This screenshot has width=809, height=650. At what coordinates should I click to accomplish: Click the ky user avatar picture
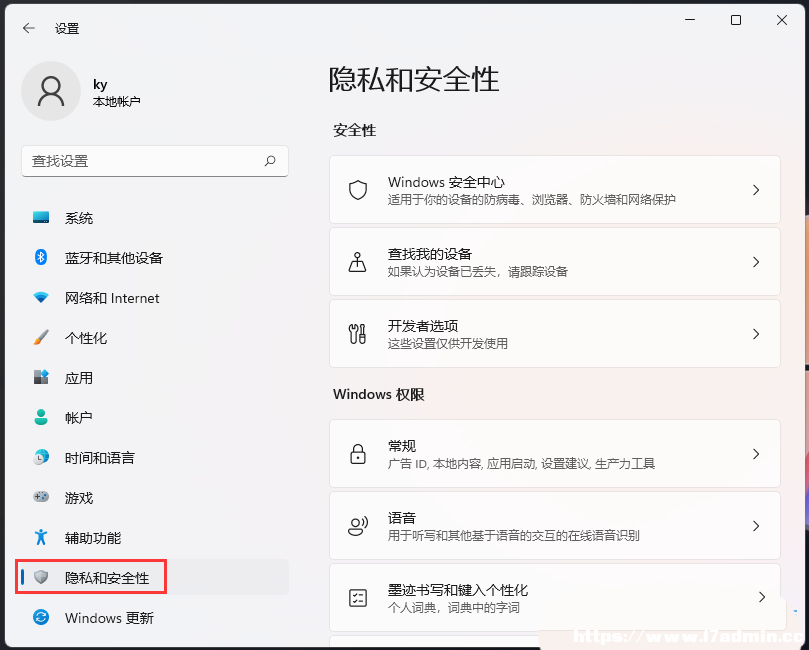51,91
